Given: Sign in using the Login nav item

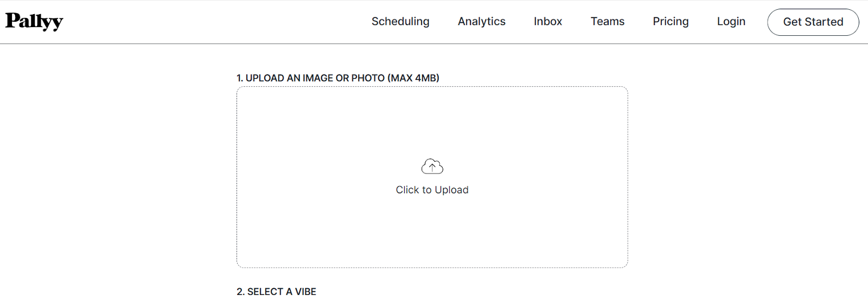Looking at the screenshot, I should tap(731, 21).
